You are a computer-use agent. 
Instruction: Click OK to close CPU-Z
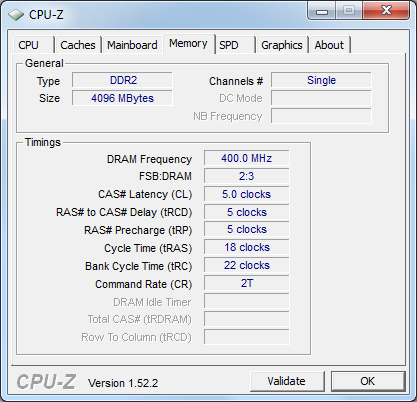[368, 381]
